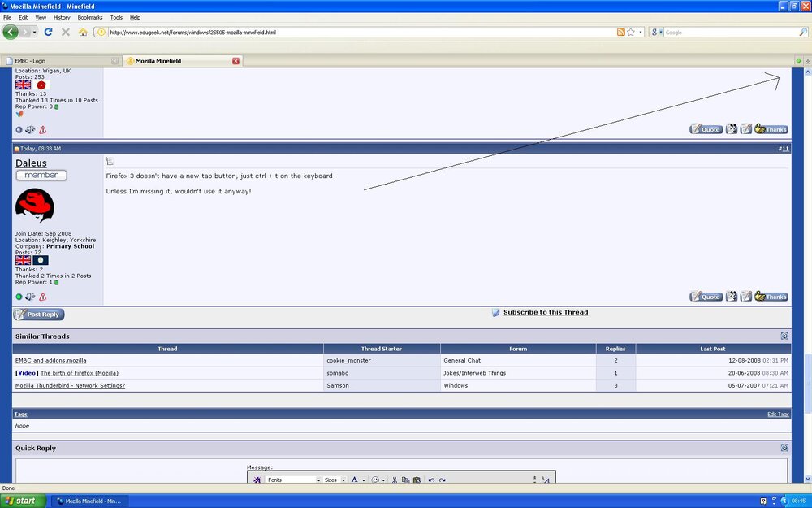Open reputation scales icon under Wigan user's profile
This screenshot has height=508, width=812.
point(30,130)
